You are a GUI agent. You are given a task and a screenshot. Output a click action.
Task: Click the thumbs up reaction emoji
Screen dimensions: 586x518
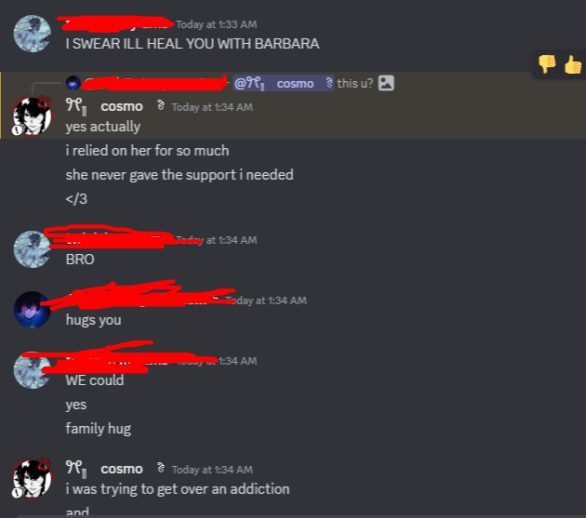[x=572, y=64]
